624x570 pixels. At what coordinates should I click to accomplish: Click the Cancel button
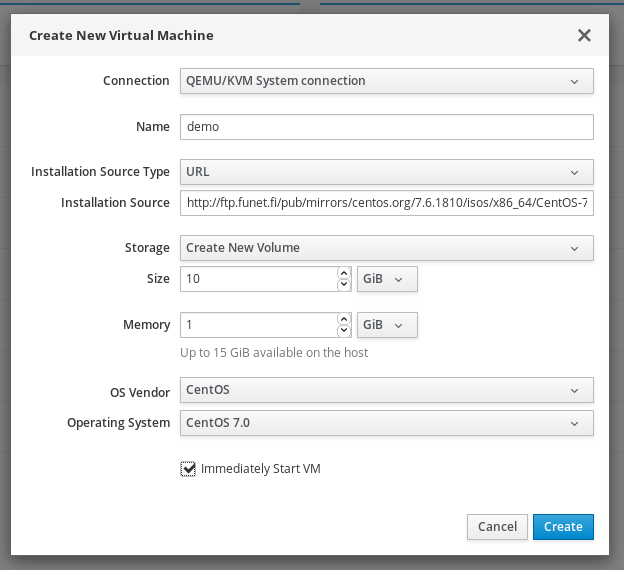[497, 526]
